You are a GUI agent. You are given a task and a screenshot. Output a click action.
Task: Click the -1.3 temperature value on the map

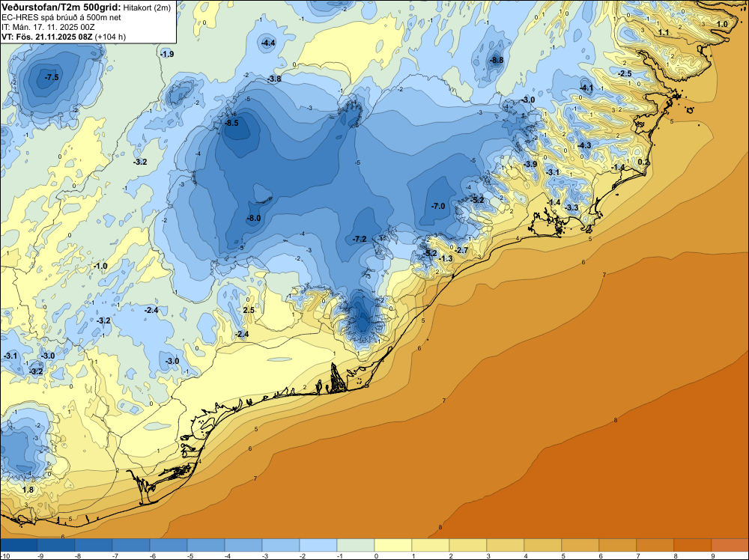coord(446,258)
